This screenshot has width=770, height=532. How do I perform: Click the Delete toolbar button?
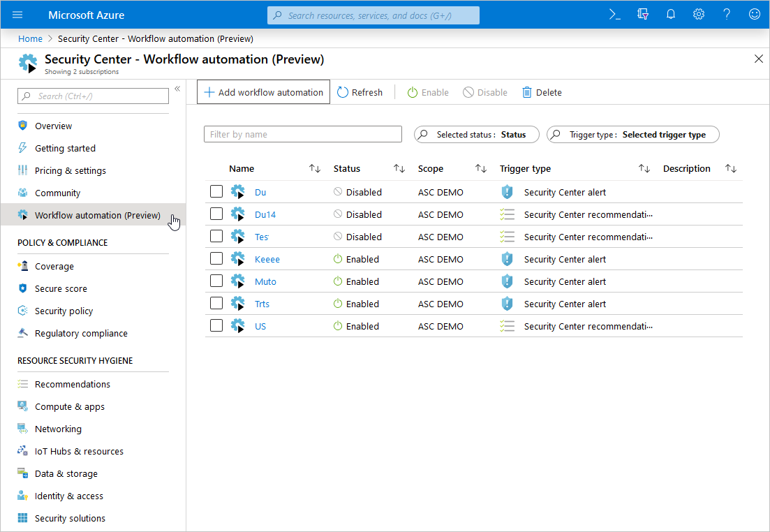pyautogui.click(x=542, y=92)
